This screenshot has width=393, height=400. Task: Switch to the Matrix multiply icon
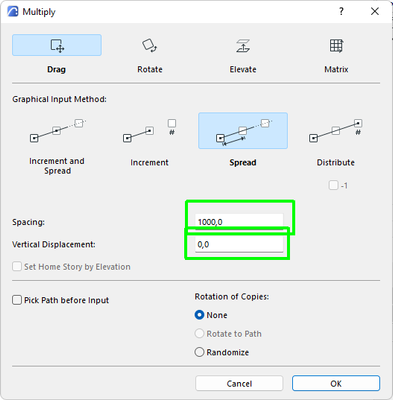point(336,45)
